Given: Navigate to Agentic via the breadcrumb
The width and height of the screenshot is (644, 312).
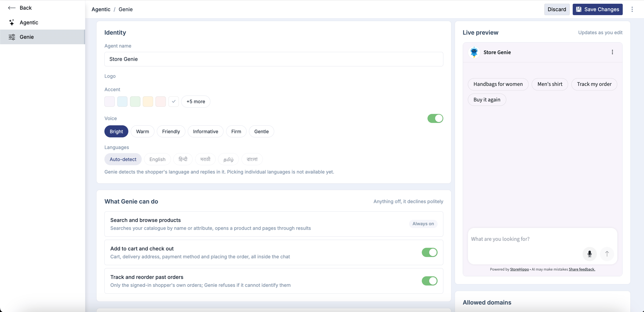Looking at the screenshot, I should pos(101,9).
